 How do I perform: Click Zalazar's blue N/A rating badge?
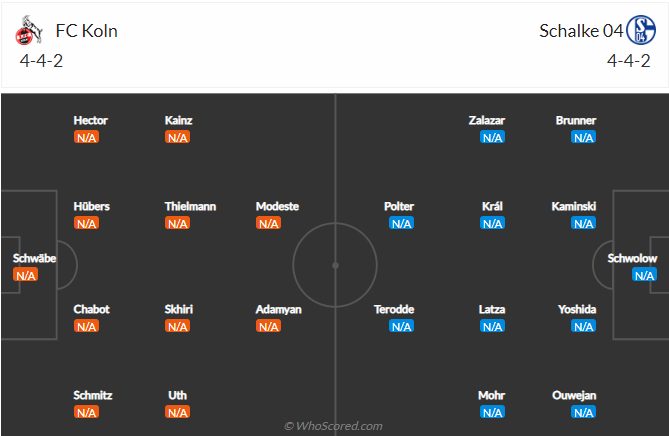tap(492, 137)
